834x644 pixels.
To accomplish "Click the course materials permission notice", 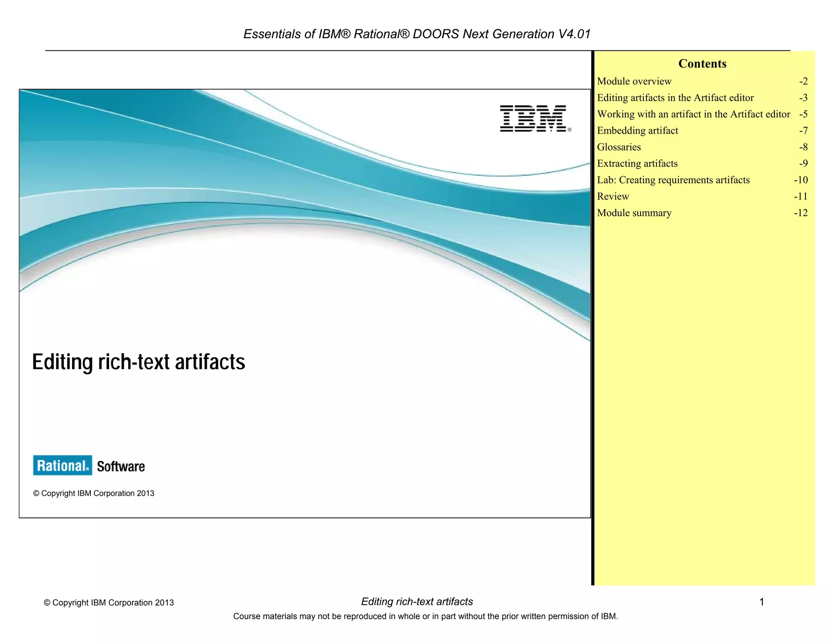I will [x=425, y=616].
